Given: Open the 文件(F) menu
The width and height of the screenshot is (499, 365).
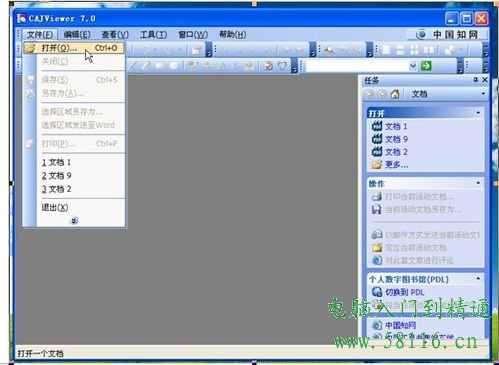Looking at the screenshot, I should pyautogui.click(x=40, y=34).
